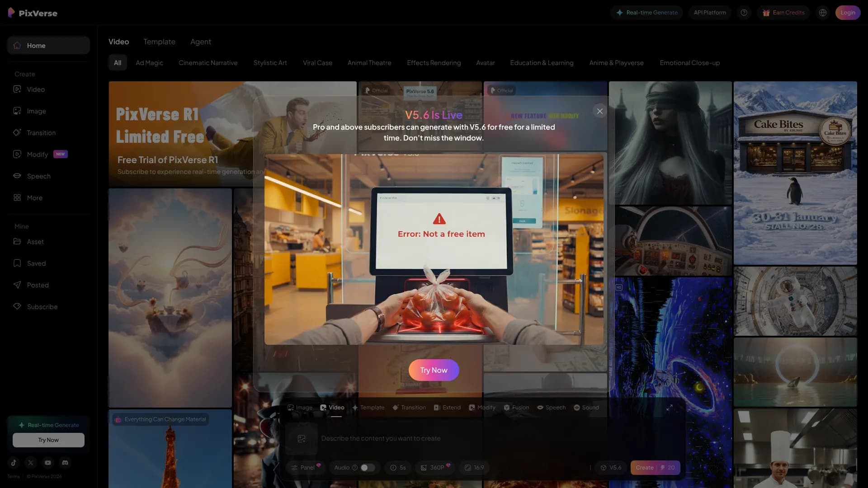Open the V5.6 model version dropdown
This screenshot has width=868, height=488.
click(x=611, y=468)
